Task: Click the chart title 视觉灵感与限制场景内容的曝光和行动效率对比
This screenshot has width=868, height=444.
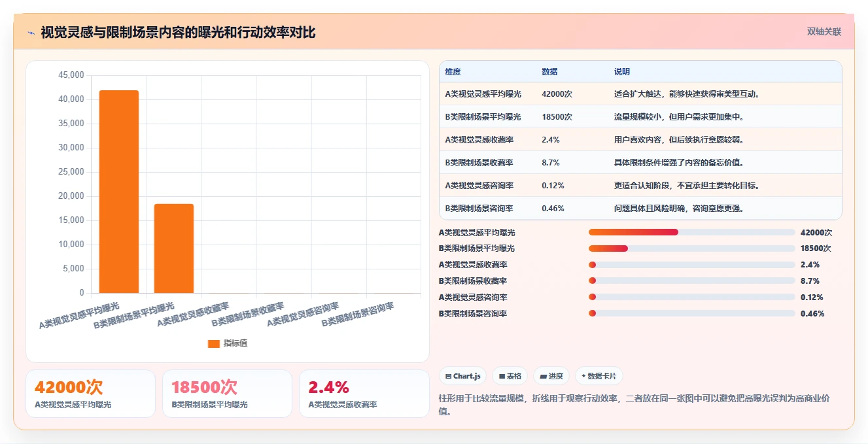Action: [x=178, y=33]
